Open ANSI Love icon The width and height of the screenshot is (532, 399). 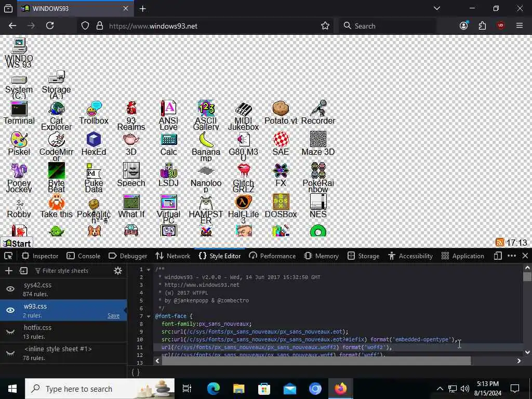click(x=169, y=116)
